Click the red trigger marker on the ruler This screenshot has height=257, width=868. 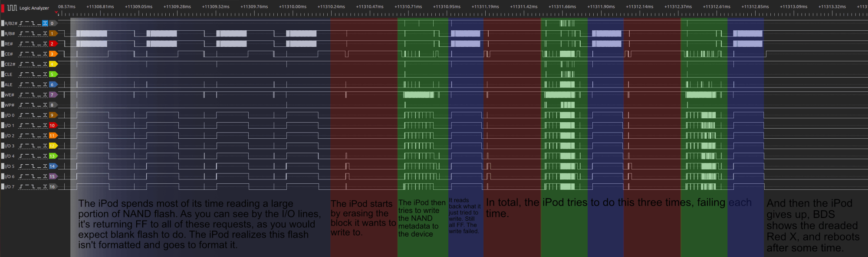click(x=56, y=12)
